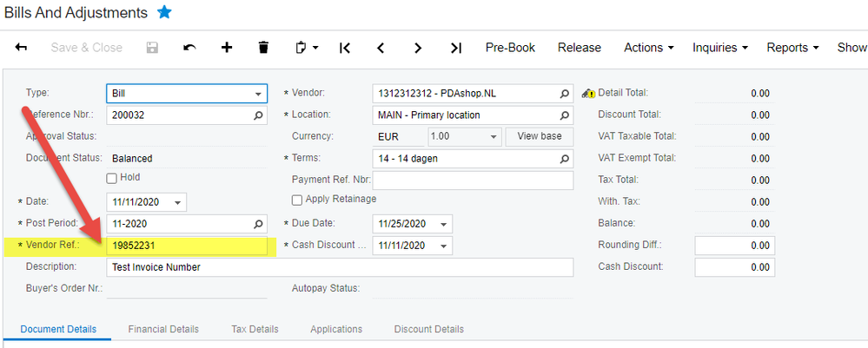Click the back arrow toolbar icon
The width and height of the screenshot is (868, 348).
pyautogui.click(x=21, y=48)
